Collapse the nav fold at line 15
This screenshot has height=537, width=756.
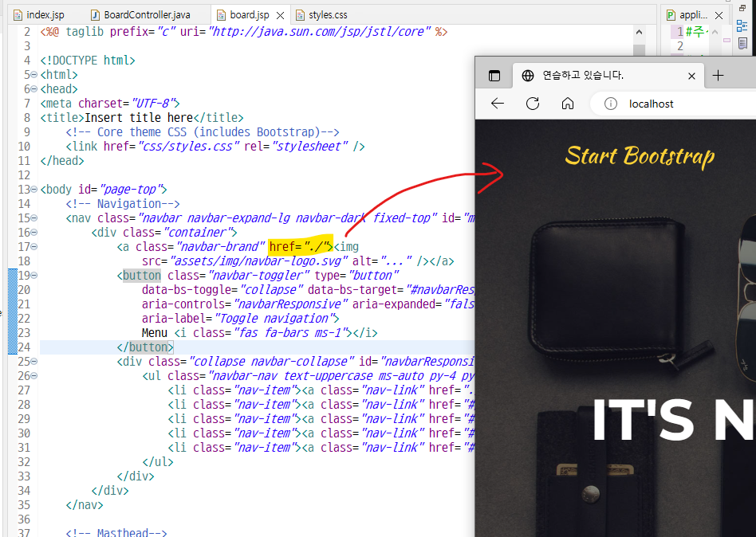pyautogui.click(x=33, y=218)
